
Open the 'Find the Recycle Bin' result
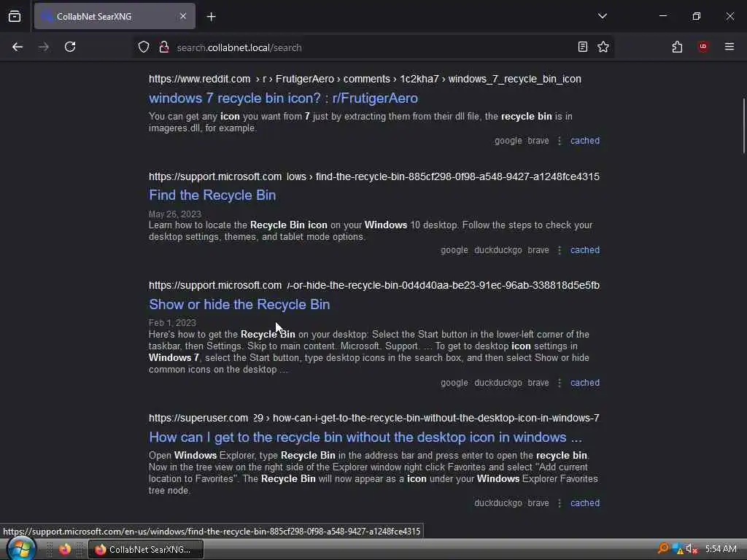coord(212,195)
